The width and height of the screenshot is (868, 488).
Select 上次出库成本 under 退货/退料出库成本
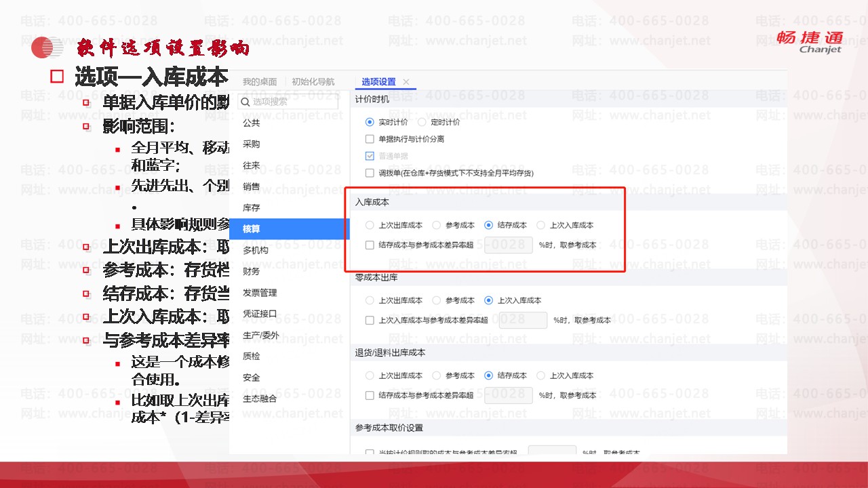[370, 375]
